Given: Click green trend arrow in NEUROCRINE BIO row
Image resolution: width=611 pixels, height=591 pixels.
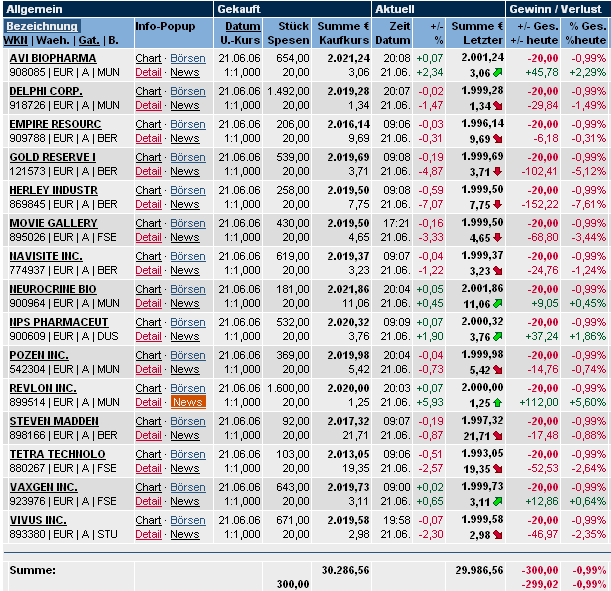Looking at the screenshot, I should (498, 303).
